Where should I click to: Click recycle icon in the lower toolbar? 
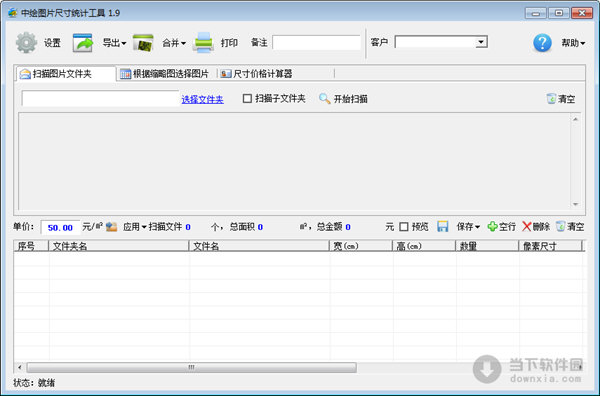click(x=561, y=227)
